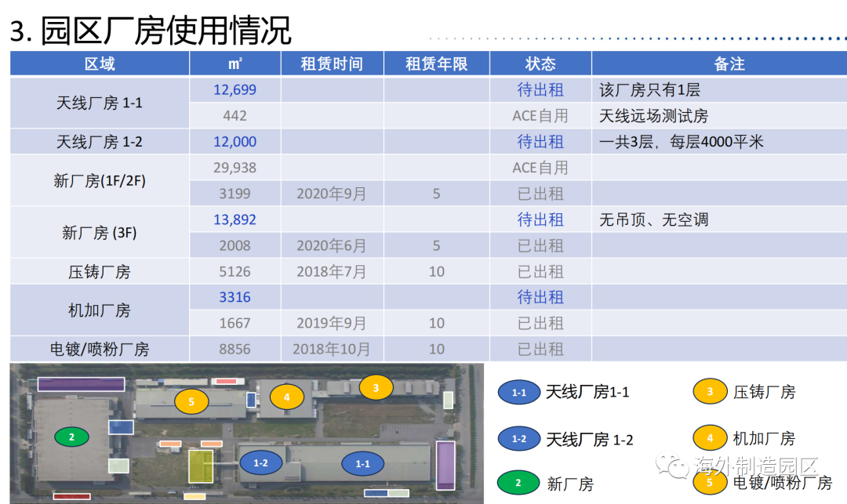Select the remark 一共3层，每层4000平米
Image resolution: width=847 pixels, height=504 pixels.
tap(682, 141)
